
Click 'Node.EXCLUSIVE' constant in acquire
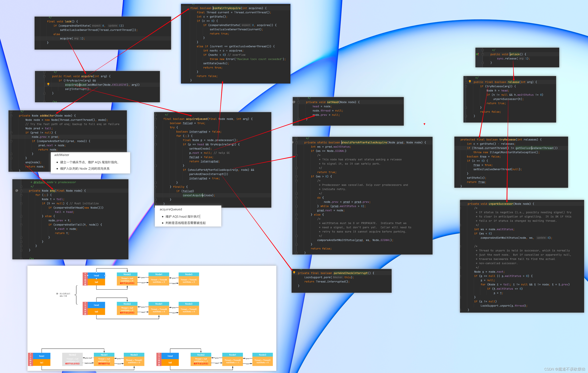tap(115, 85)
